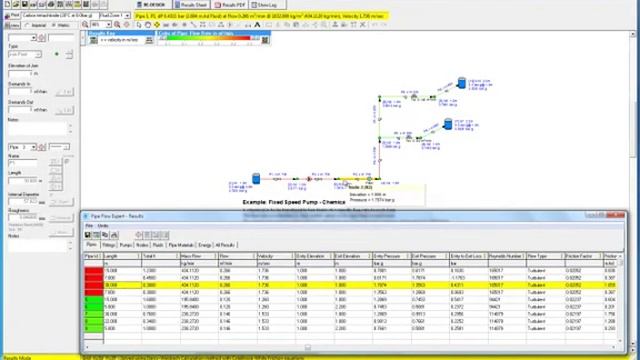Click the Fluid button icon

[x=13, y=16]
